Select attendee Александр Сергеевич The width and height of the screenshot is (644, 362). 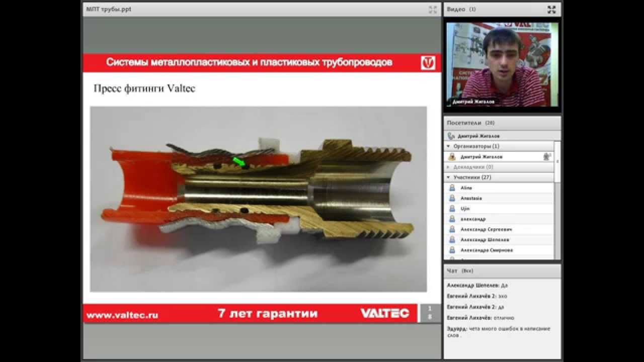499,229
